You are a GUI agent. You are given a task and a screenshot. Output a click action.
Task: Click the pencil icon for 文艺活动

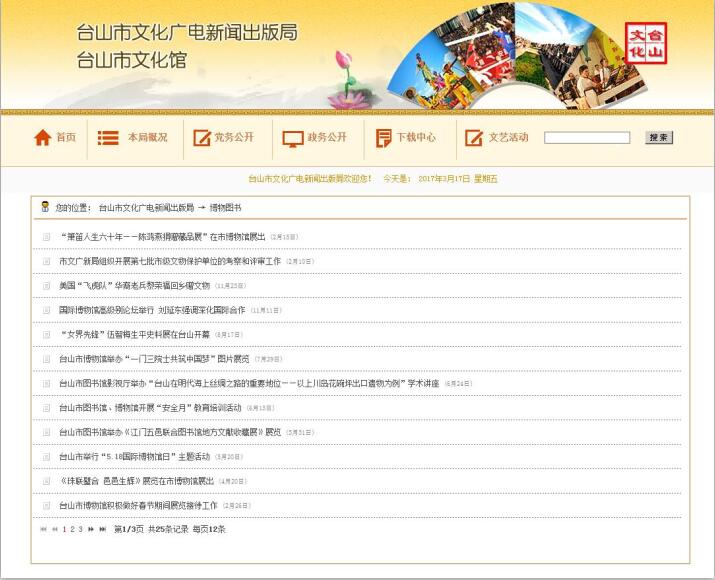click(473, 138)
